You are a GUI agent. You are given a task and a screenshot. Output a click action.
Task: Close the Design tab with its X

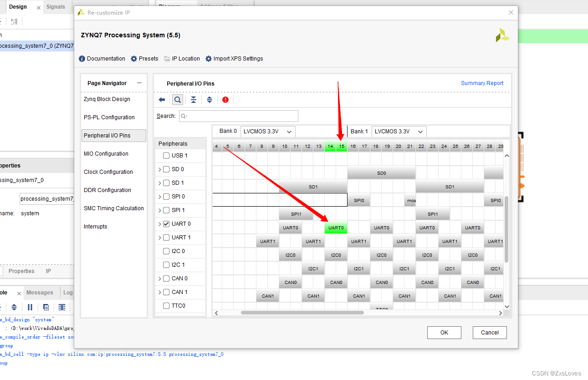point(38,8)
